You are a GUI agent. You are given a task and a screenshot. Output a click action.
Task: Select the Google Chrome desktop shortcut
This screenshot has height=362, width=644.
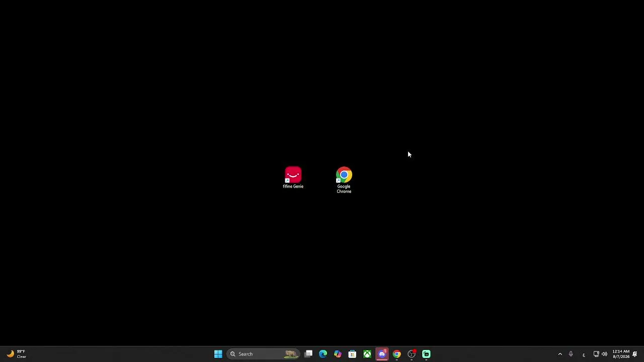[344, 180]
